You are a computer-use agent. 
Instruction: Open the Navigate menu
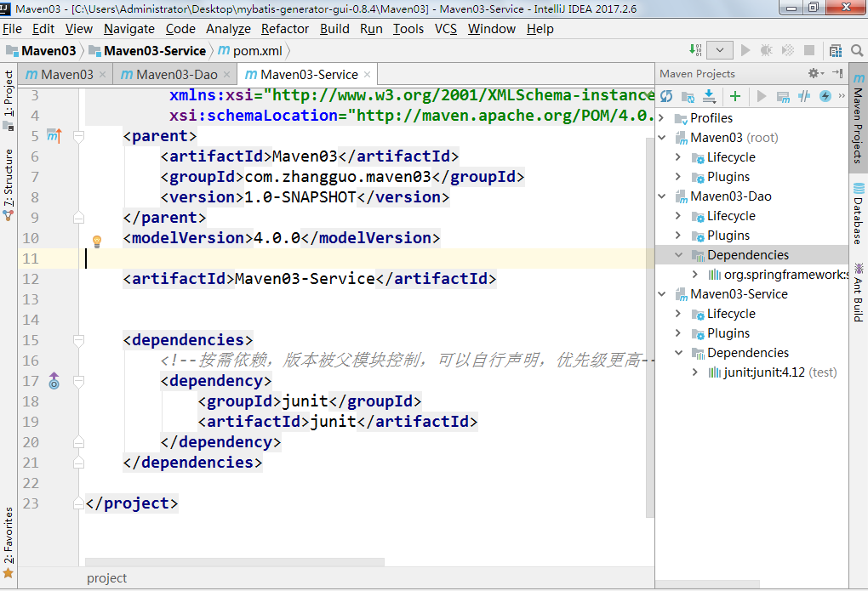[x=129, y=29]
